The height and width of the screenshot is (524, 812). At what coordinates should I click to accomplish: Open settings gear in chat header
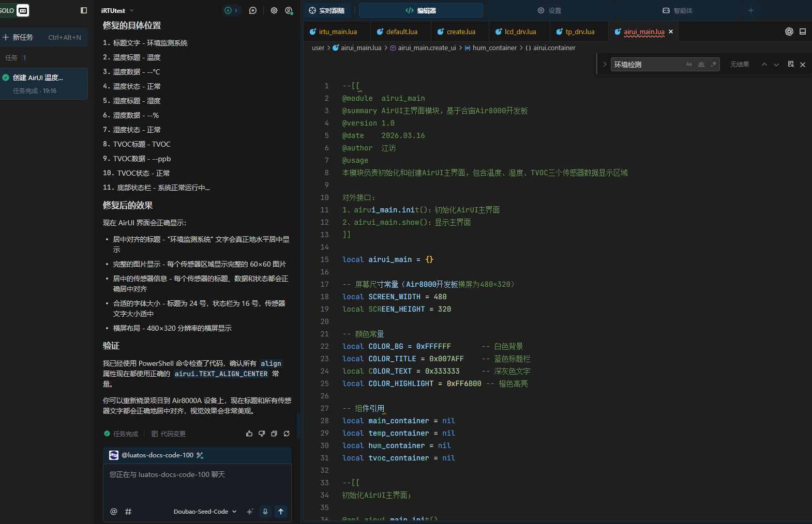click(274, 10)
